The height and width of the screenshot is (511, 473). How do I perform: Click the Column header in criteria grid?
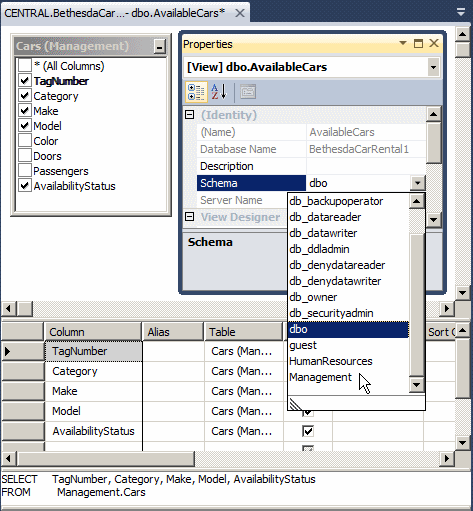pyautogui.click(x=93, y=332)
